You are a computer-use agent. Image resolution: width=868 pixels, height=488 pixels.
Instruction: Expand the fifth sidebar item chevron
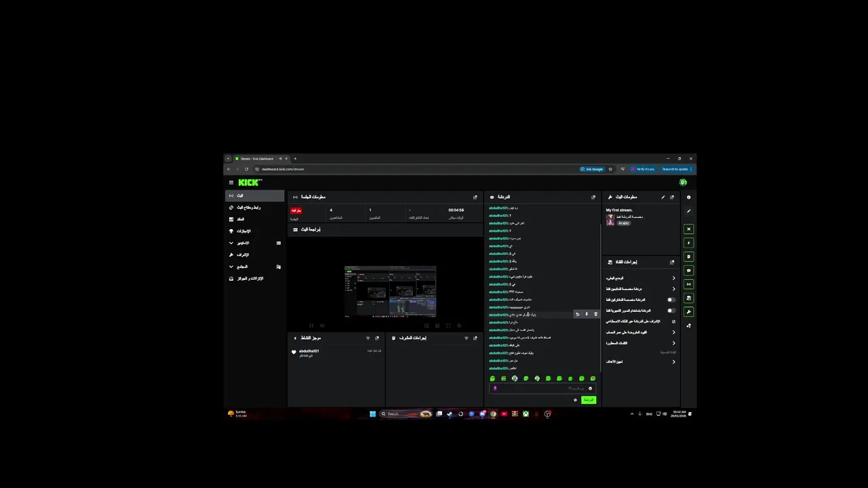tap(231, 243)
